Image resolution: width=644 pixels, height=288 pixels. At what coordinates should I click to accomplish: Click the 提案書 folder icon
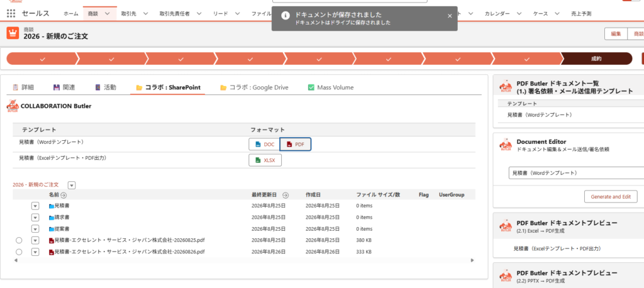click(52, 229)
